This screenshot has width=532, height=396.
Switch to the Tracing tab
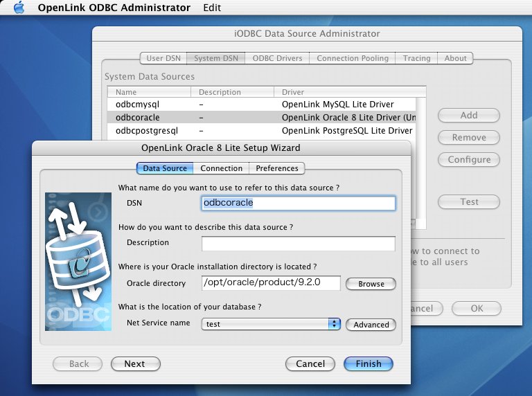point(416,58)
